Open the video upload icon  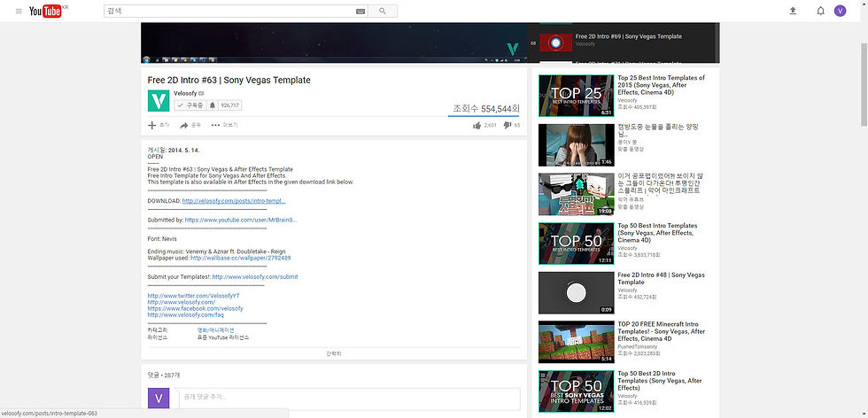tap(793, 12)
